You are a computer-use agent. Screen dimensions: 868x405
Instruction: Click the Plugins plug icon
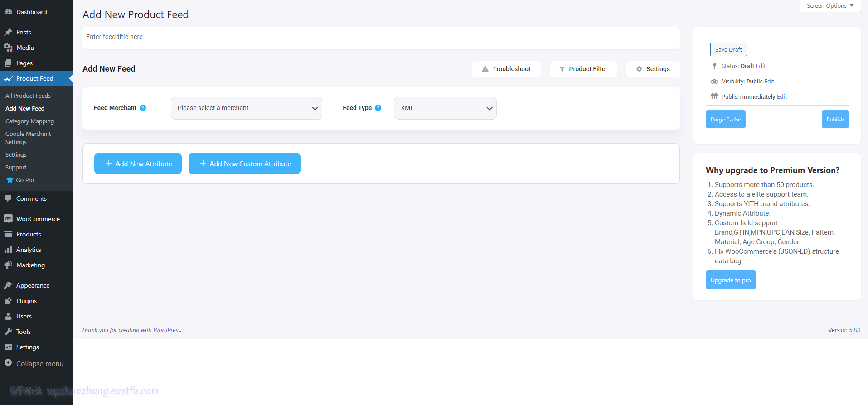[x=8, y=301]
